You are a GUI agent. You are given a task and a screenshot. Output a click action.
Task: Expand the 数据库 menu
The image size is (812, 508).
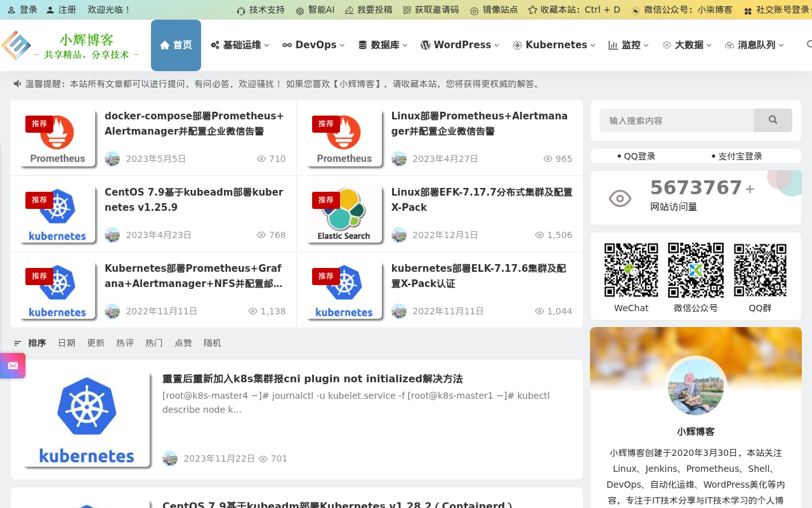383,45
